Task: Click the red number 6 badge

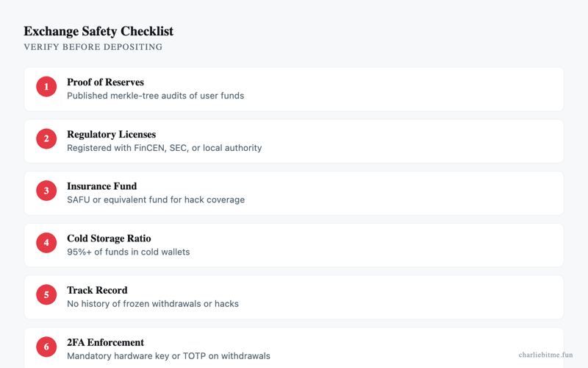Action: [x=46, y=347]
